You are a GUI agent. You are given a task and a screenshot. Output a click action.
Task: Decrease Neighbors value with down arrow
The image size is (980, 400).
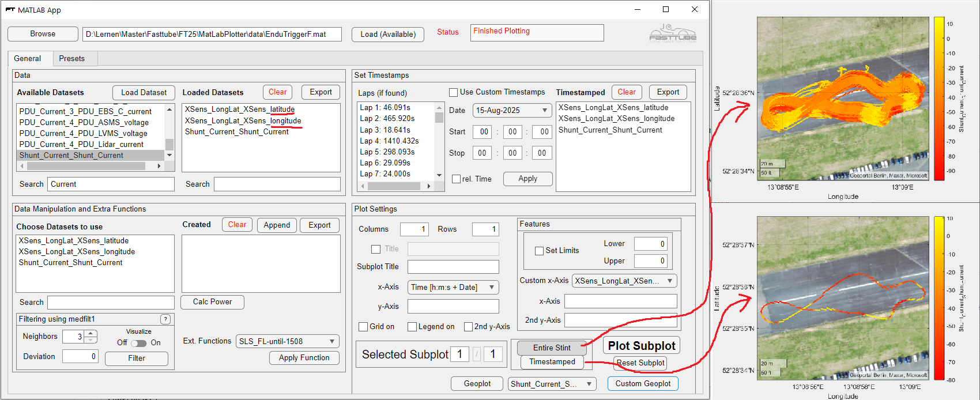click(92, 340)
